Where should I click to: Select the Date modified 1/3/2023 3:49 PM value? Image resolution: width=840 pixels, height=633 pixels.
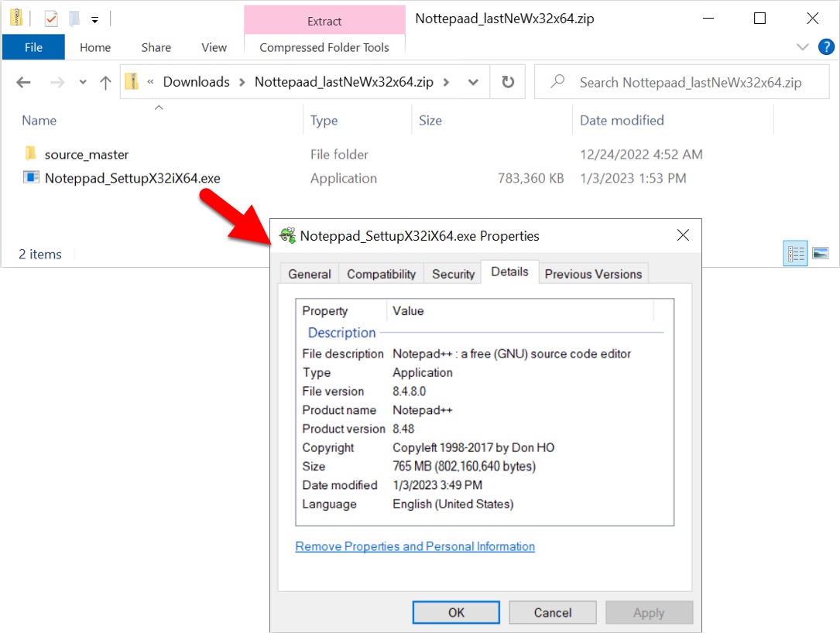tap(437, 484)
